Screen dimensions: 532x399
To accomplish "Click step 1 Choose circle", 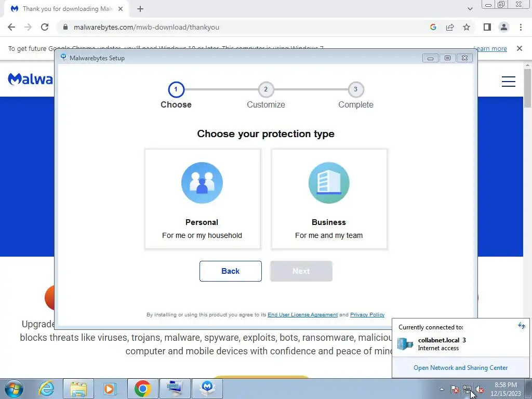I will [x=176, y=89].
